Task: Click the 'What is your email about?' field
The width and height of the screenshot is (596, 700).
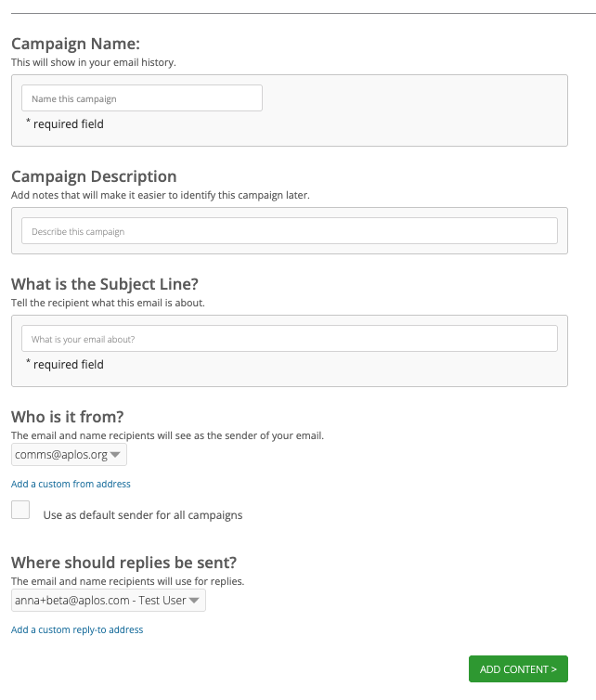Action: coord(290,338)
